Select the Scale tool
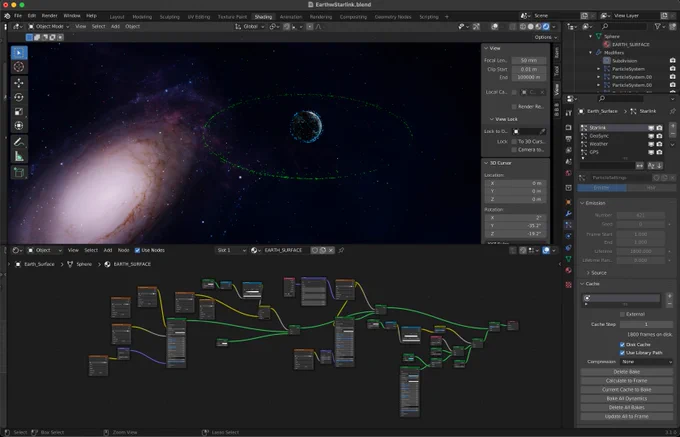This screenshot has width=680, height=437. [x=19, y=111]
